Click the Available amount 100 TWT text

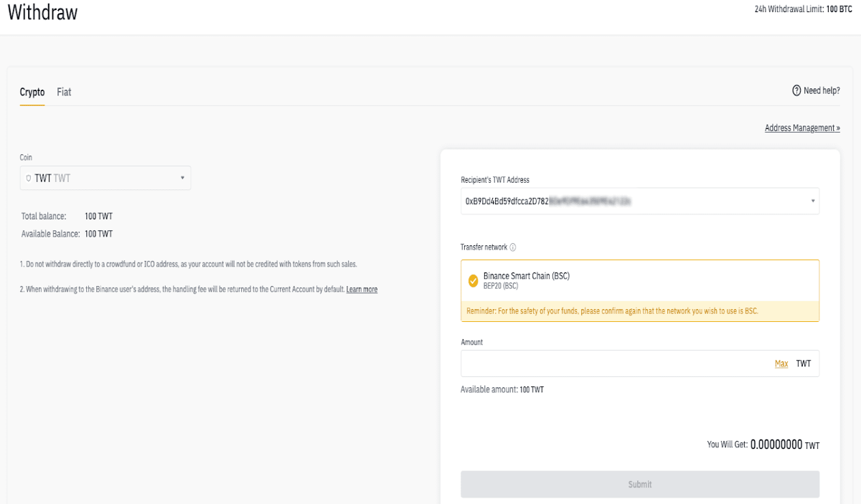pyautogui.click(x=502, y=389)
